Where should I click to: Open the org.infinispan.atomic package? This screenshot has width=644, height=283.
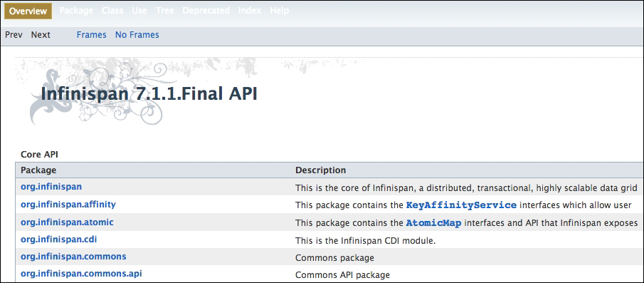(67, 222)
